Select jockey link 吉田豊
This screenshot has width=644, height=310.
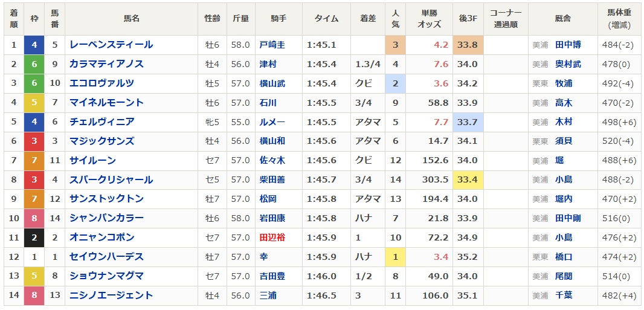click(x=272, y=276)
